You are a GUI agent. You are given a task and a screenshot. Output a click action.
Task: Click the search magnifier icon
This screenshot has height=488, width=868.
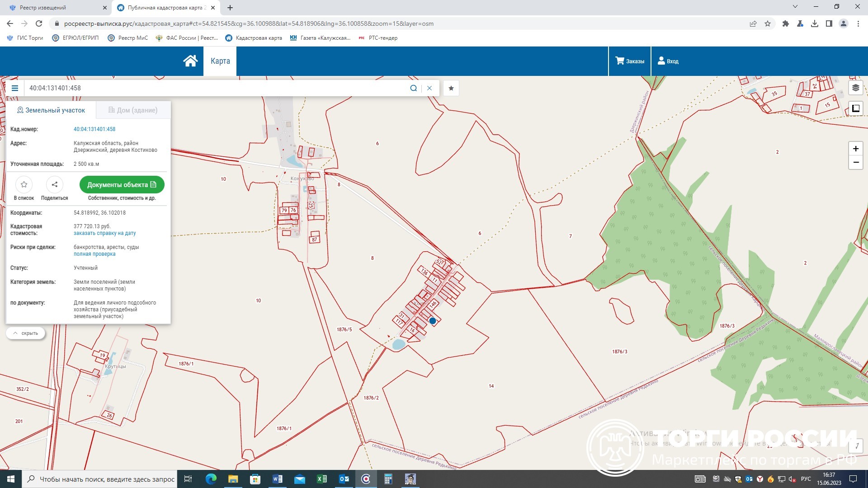click(413, 88)
